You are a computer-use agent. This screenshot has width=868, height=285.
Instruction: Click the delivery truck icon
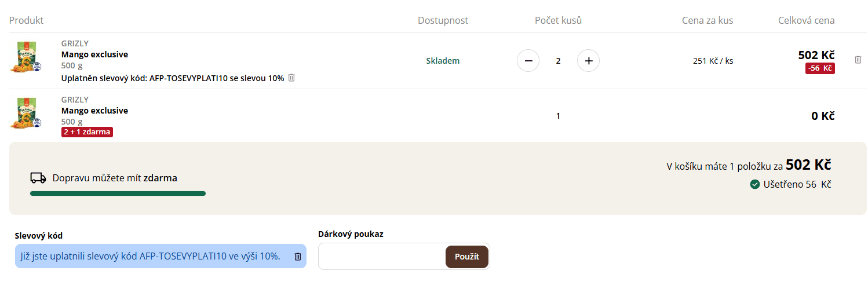[38, 178]
